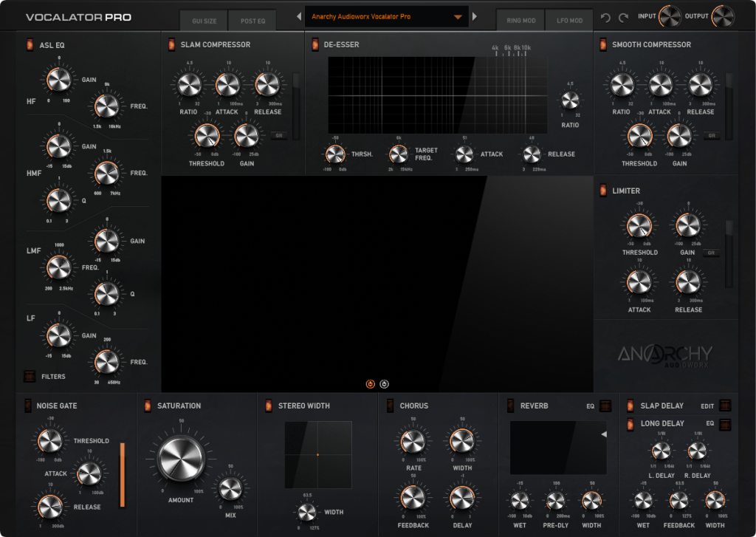The height and width of the screenshot is (537, 756).
Task: Open the RING MOD tab
Action: click(x=520, y=20)
